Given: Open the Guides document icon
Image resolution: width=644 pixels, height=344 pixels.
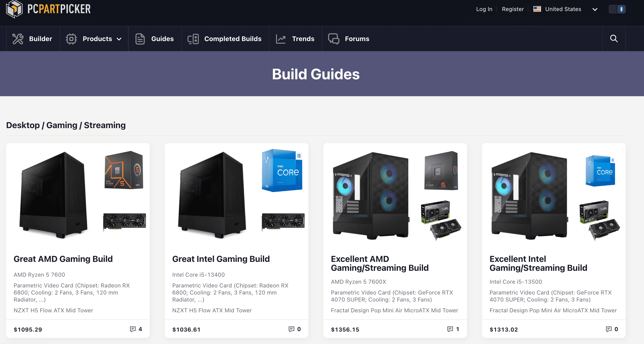Looking at the screenshot, I should coord(140,39).
